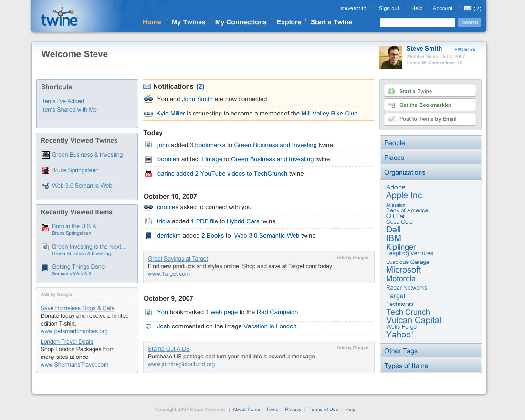Viewport: 525px width, 420px height.
Task: Open the Mill Valley Bike Club link
Action: 329,114
